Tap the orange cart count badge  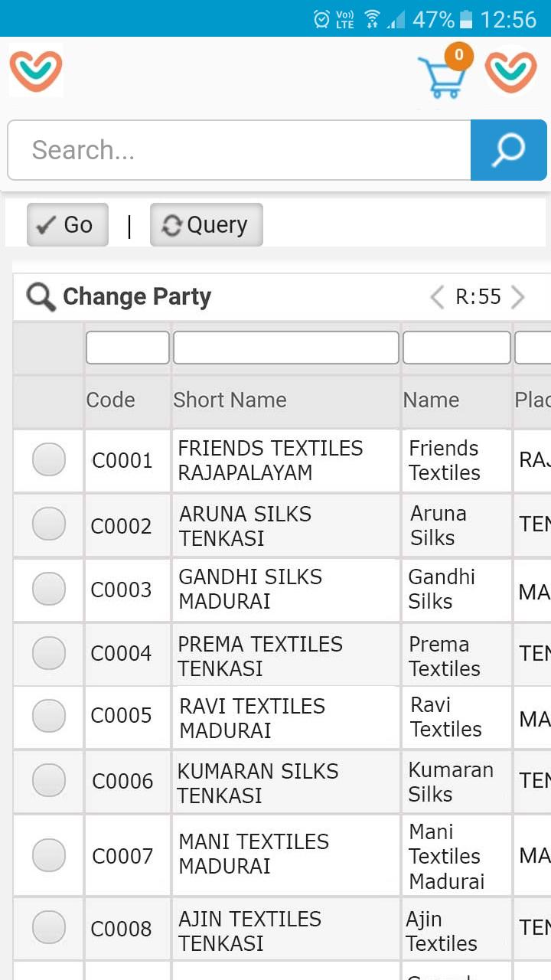459,55
